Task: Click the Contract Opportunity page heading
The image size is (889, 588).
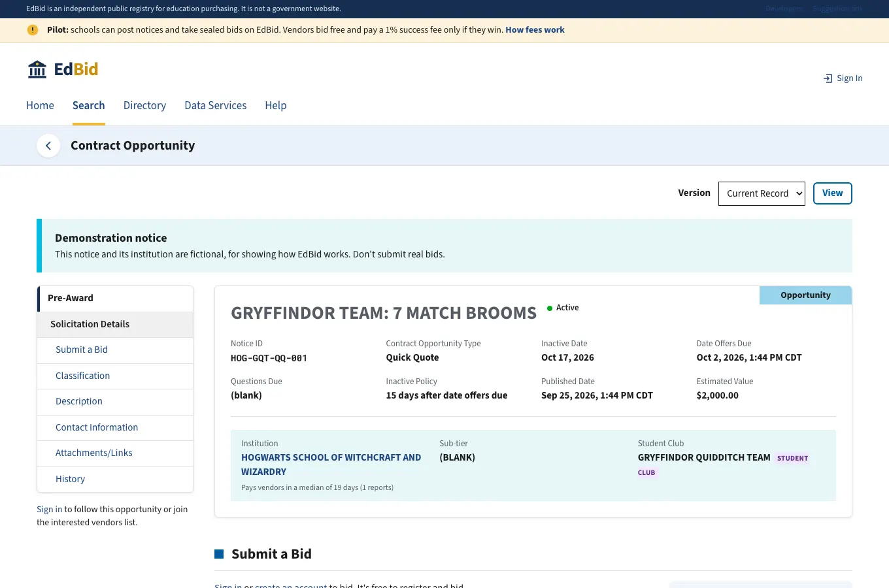Action: [133, 146]
